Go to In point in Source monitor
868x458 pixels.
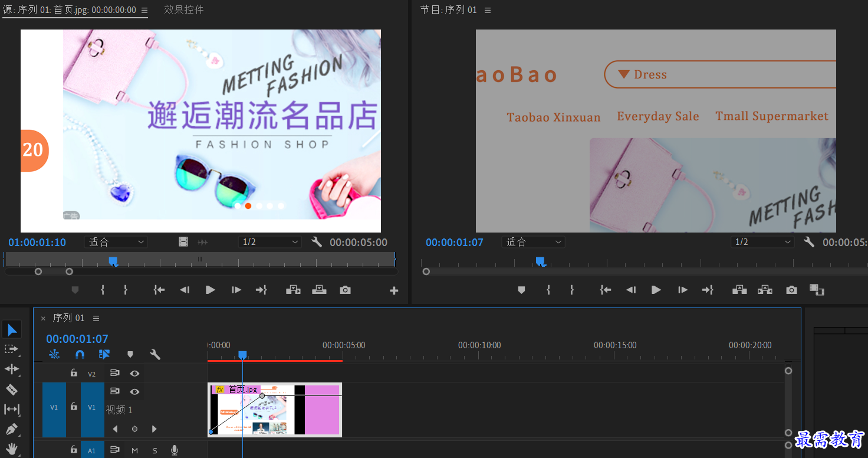coord(159,290)
